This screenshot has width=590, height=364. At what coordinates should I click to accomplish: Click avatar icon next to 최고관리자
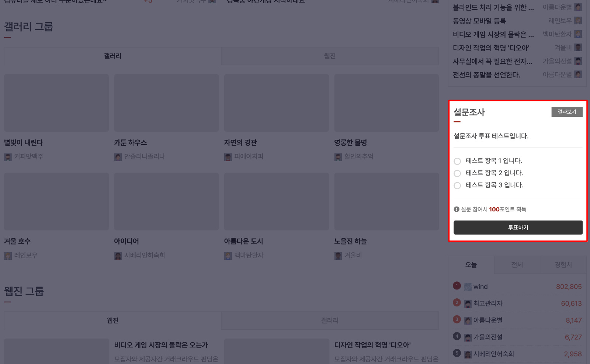pyautogui.click(x=468, y=304)
